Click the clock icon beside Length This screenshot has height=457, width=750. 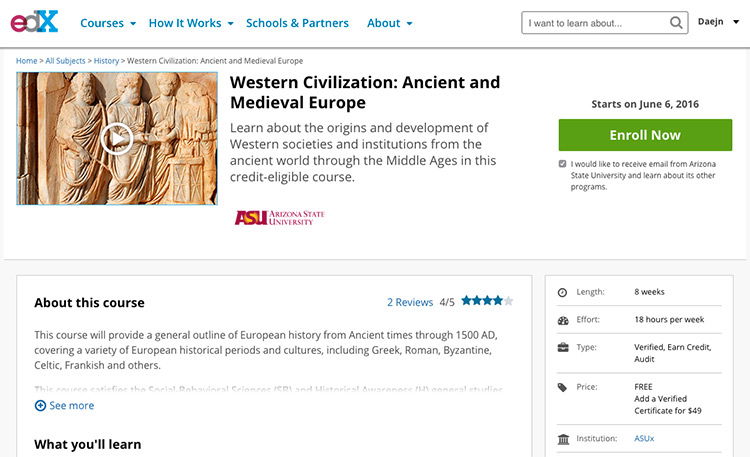point(562,292)
